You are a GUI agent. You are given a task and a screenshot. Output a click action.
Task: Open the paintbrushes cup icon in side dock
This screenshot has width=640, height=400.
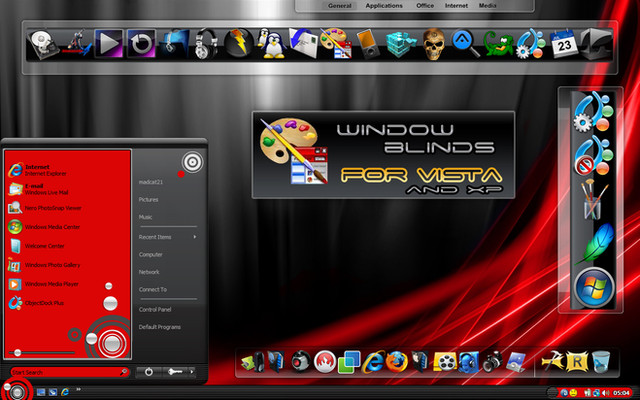(x=593, y=199)
